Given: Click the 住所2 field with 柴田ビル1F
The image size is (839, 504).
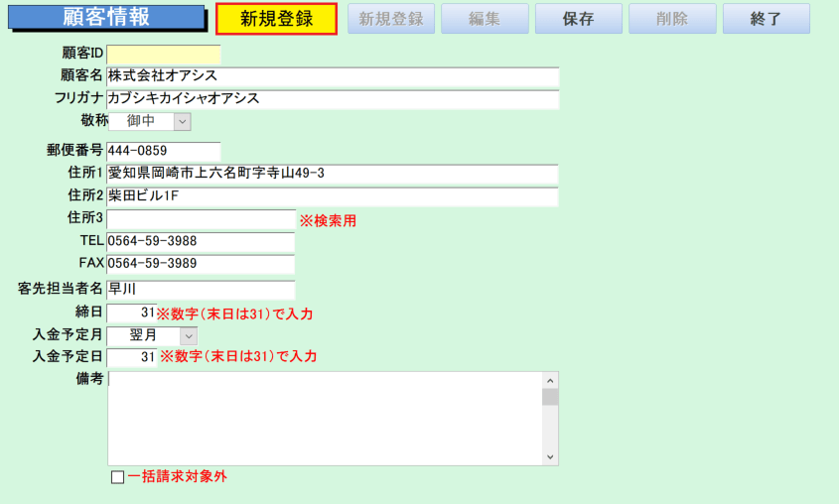Looking at the screenshot, I should [333, 196].
